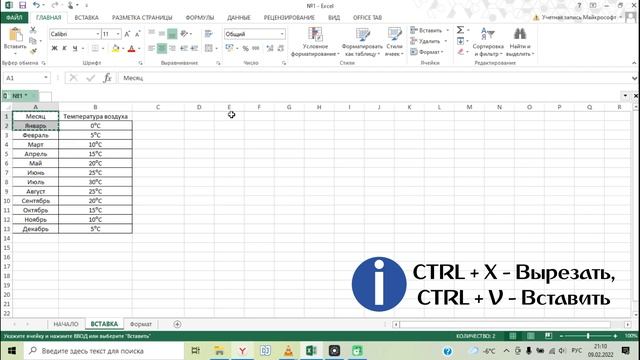Open Форматировать как таблицу
The width and height of the screenshot is (640, 360).
(x=362, y=42)
